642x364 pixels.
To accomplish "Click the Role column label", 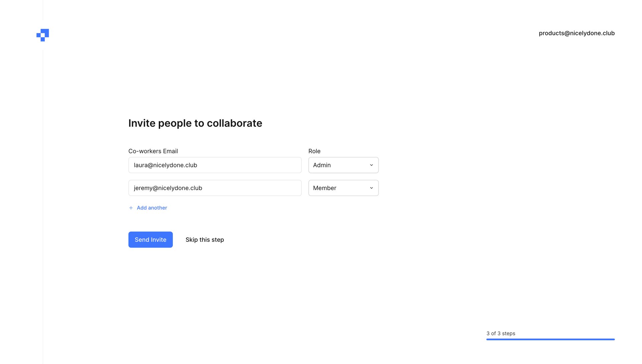I will [x=314, y=151].
